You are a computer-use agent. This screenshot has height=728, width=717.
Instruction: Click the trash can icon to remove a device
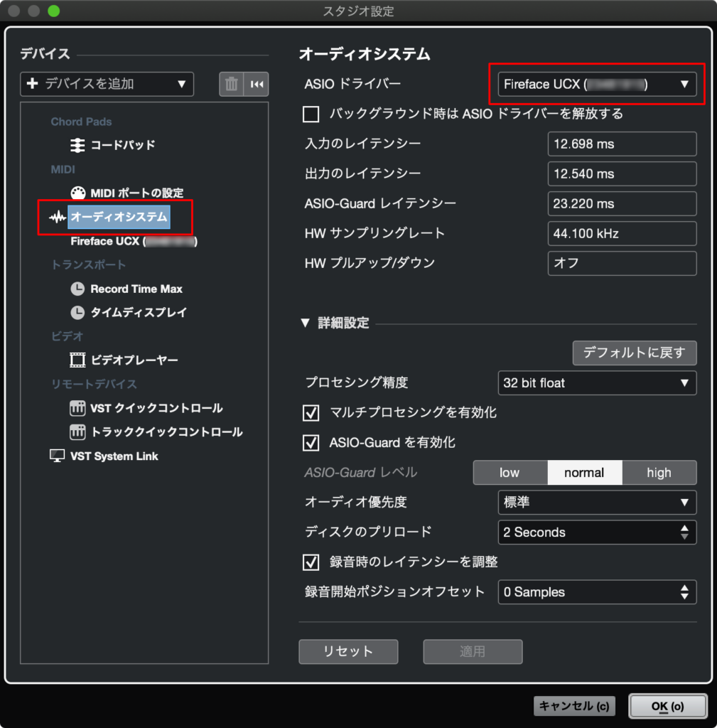231,84
